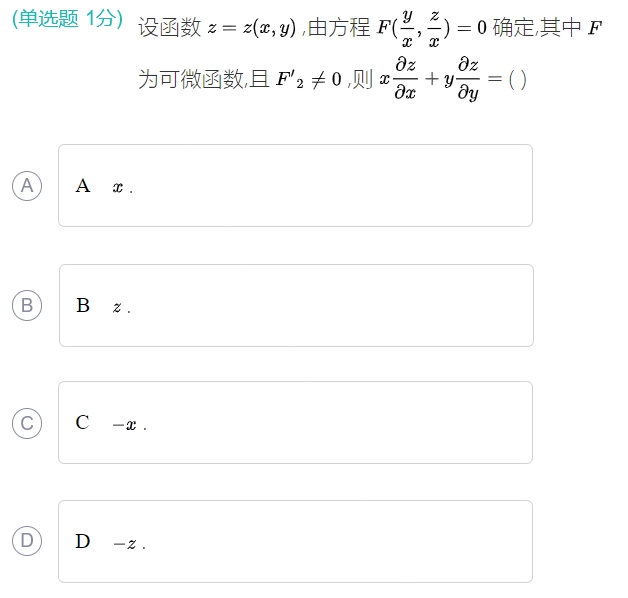Click the answer text x in option A
The width and height of the screenshot is (628, 598).
(118, 188)
